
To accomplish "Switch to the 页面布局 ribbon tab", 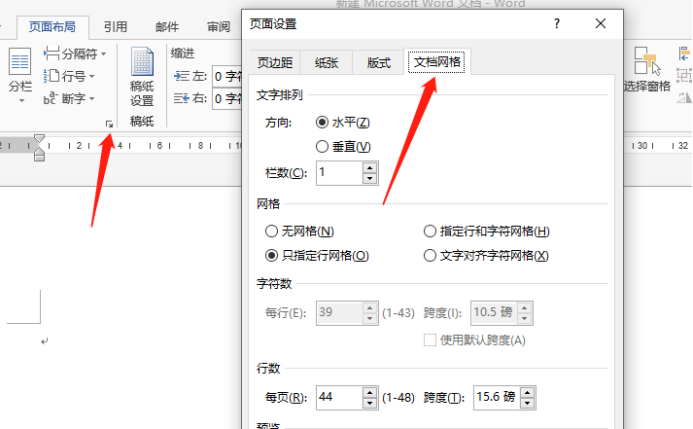I will [53, 27].
